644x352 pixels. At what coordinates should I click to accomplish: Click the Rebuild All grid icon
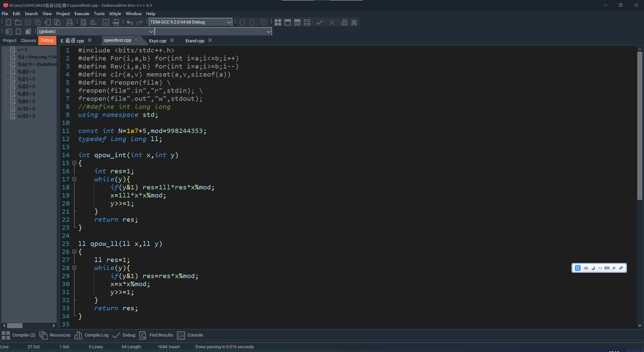307,22
